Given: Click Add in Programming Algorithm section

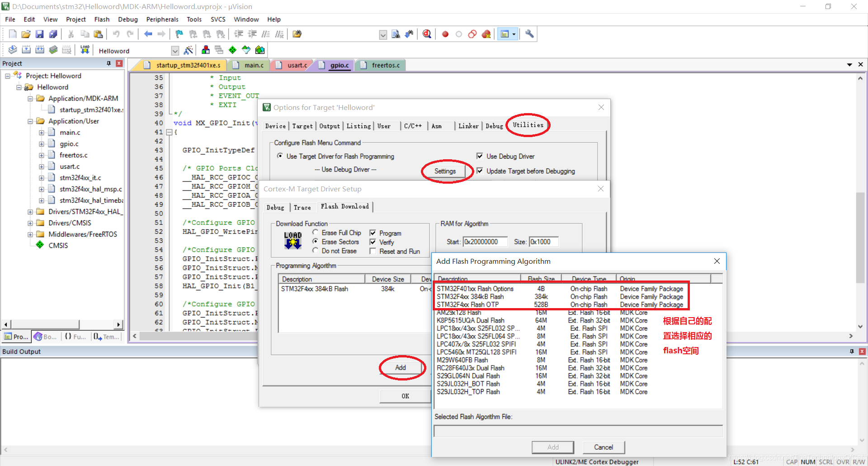Looking at the screenshot, I should 401,367.
